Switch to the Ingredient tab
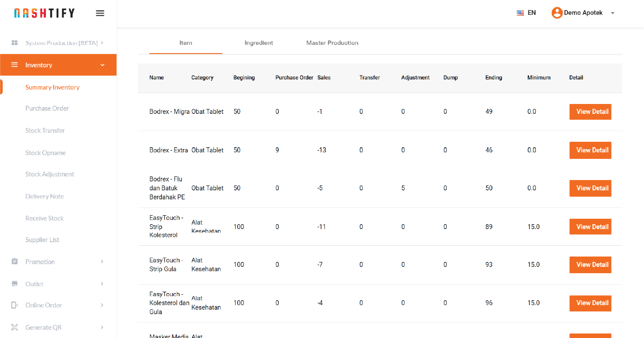 [259, 43]
